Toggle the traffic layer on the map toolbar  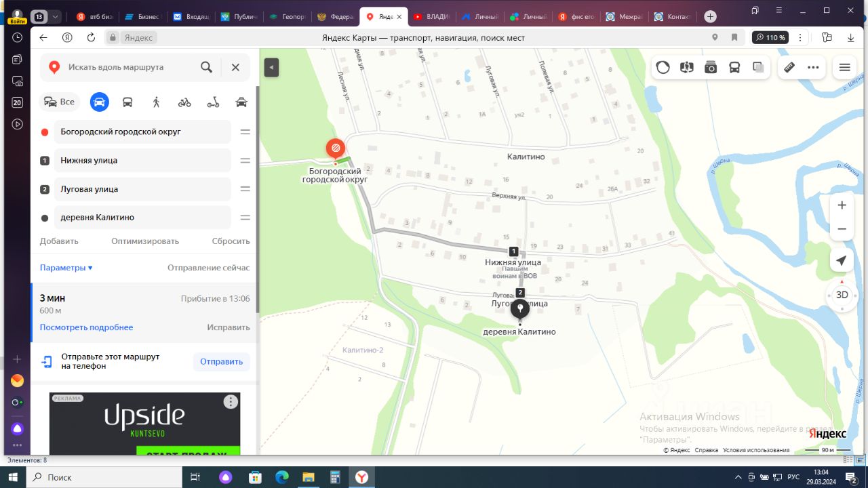(x=663, y=67)
